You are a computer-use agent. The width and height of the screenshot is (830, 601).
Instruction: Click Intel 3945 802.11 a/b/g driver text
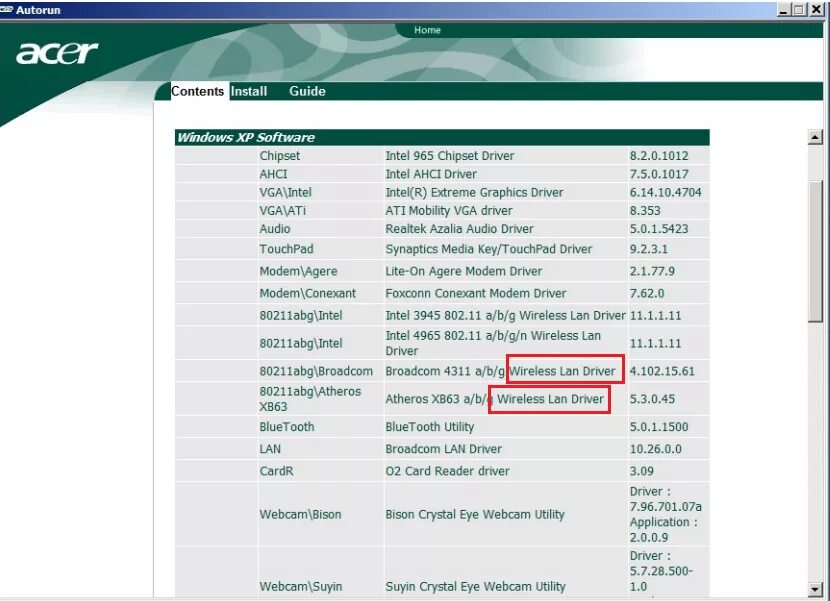click(x=505, y=316)
